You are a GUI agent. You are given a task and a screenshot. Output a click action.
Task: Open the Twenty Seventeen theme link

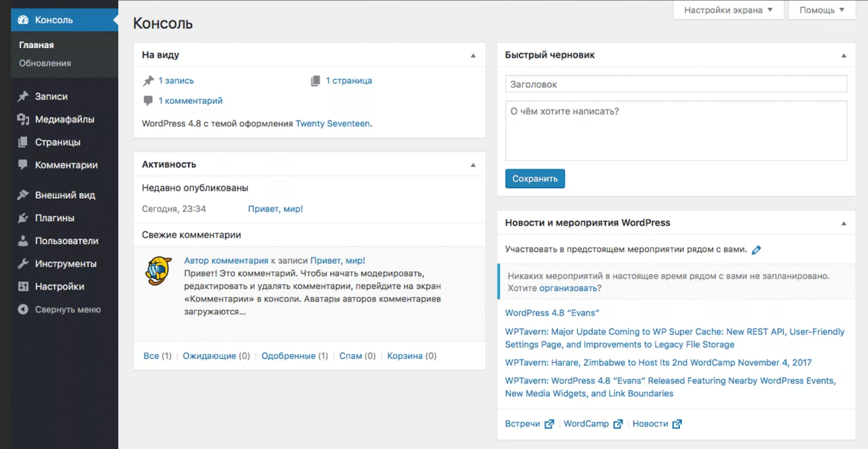tap(333, 124)
